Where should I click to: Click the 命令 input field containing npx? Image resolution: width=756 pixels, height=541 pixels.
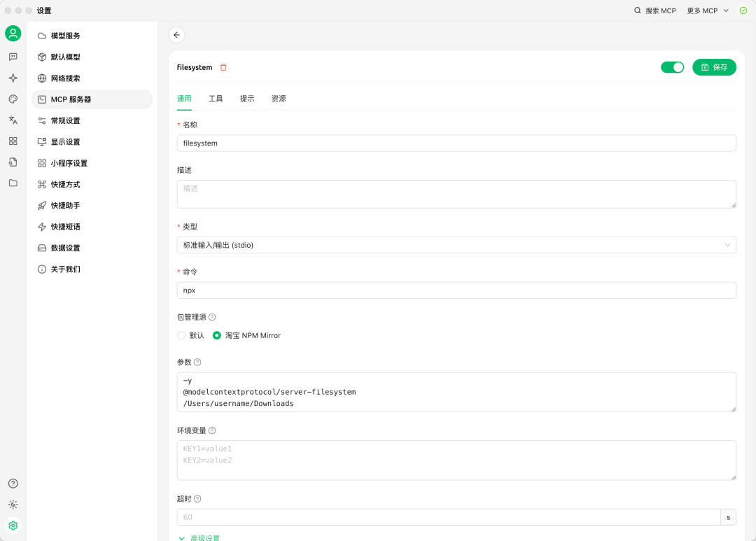[x=456, y=290]
